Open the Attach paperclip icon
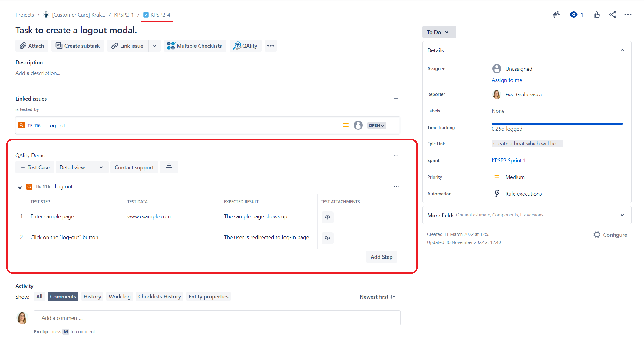The height and width of the screenshot is (345, 644). pos(23,46)
